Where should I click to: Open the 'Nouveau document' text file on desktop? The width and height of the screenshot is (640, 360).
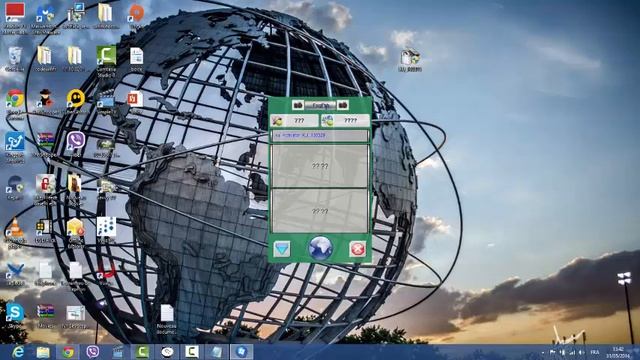(167, 313)
